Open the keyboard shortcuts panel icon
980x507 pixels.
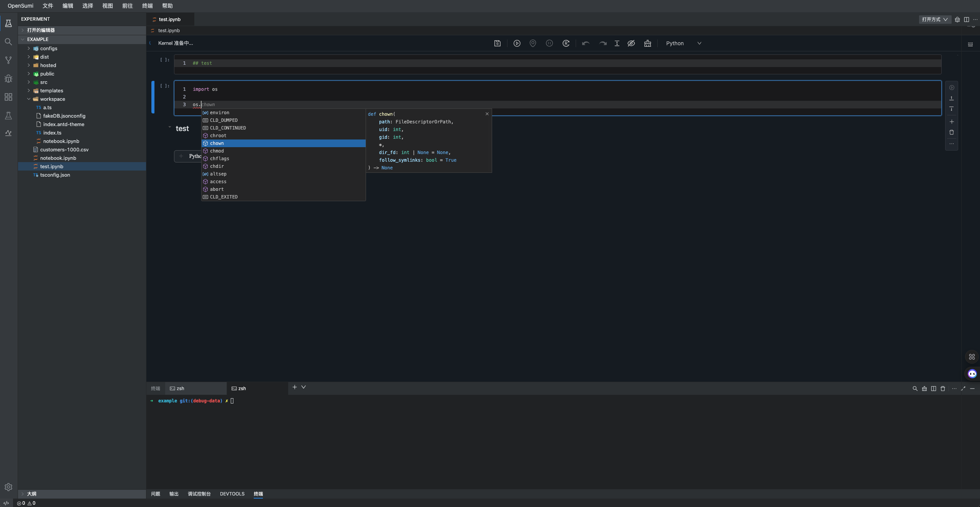point(970,44)
